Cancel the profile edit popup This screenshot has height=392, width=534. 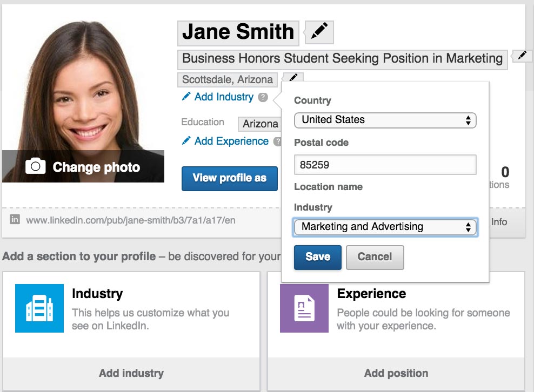[375, 257]
